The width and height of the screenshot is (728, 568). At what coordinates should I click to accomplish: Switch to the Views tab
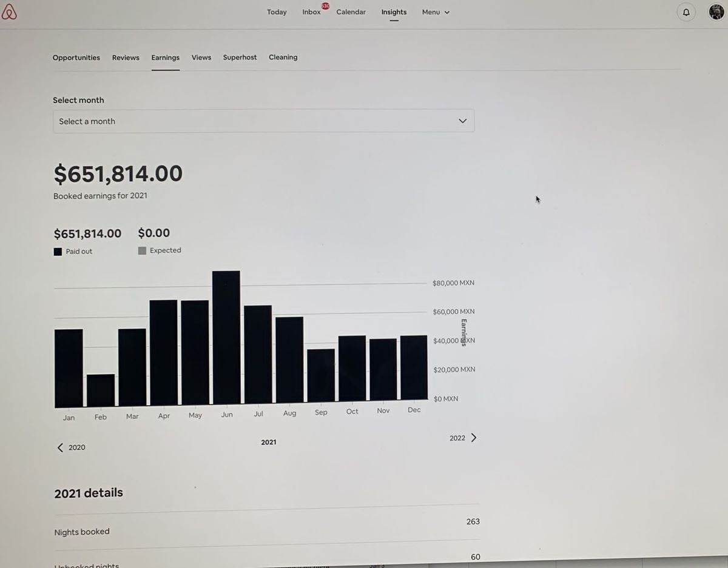click(x=201, y=58)
